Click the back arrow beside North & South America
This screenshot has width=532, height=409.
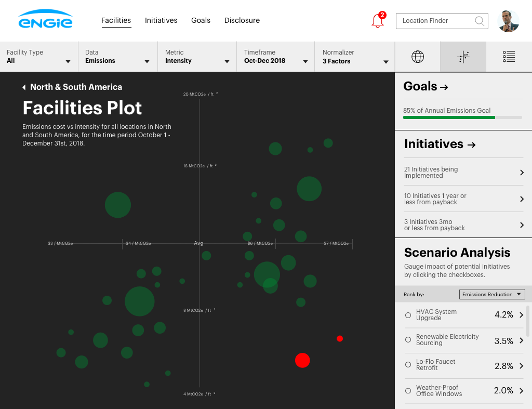tap(23, 87)
